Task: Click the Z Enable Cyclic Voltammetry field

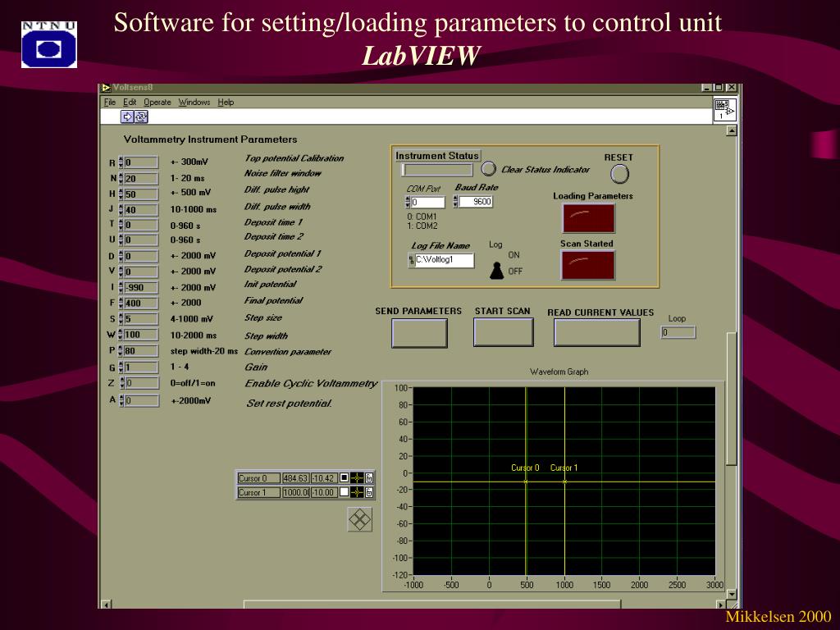Action: pyautogui.click(x=142, y=383)
